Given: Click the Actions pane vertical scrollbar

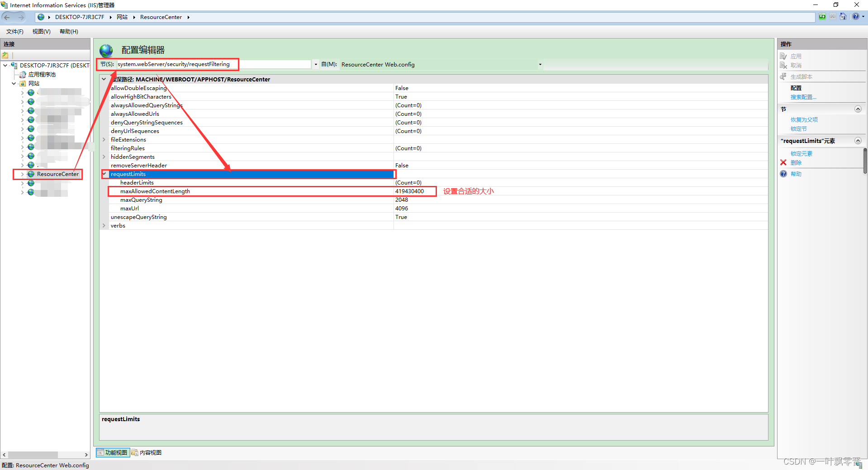Looking at the screenshot, I should tap(865, 161).
